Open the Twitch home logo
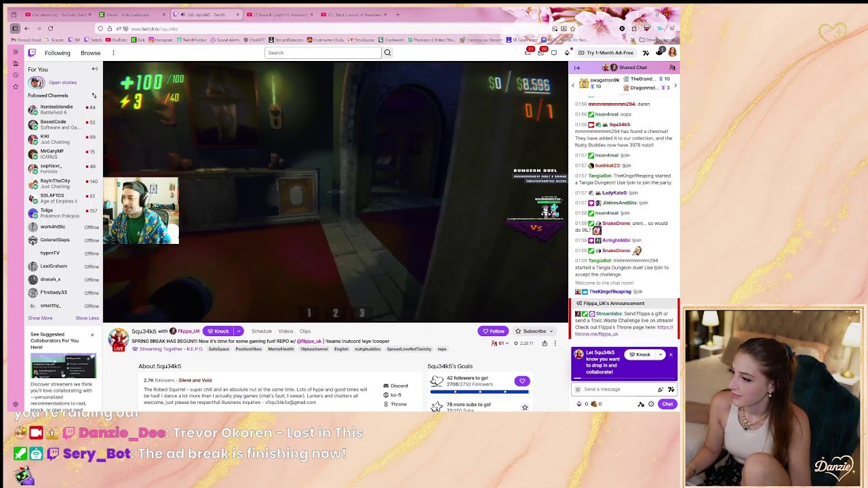868x488 pixels. (x=32, y=53)
